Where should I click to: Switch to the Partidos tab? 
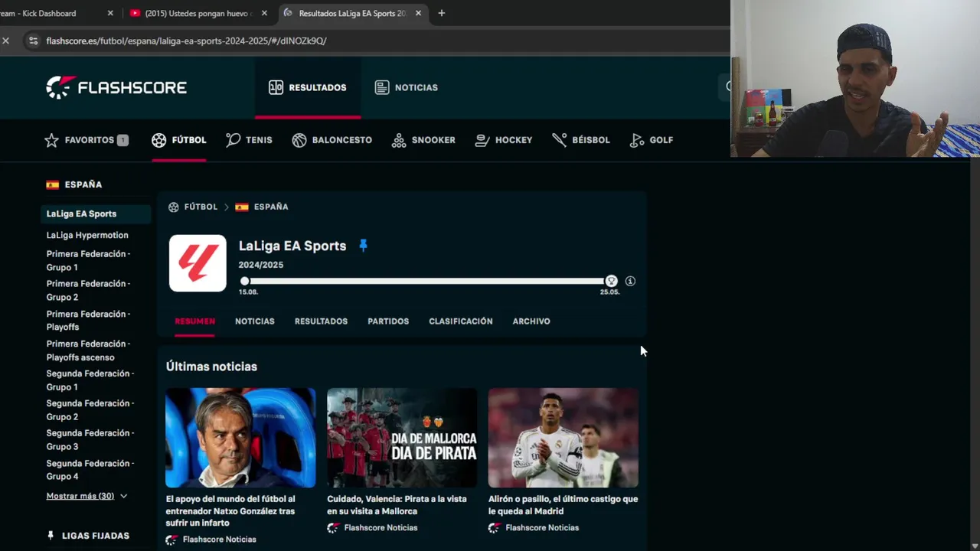[388, 321]
